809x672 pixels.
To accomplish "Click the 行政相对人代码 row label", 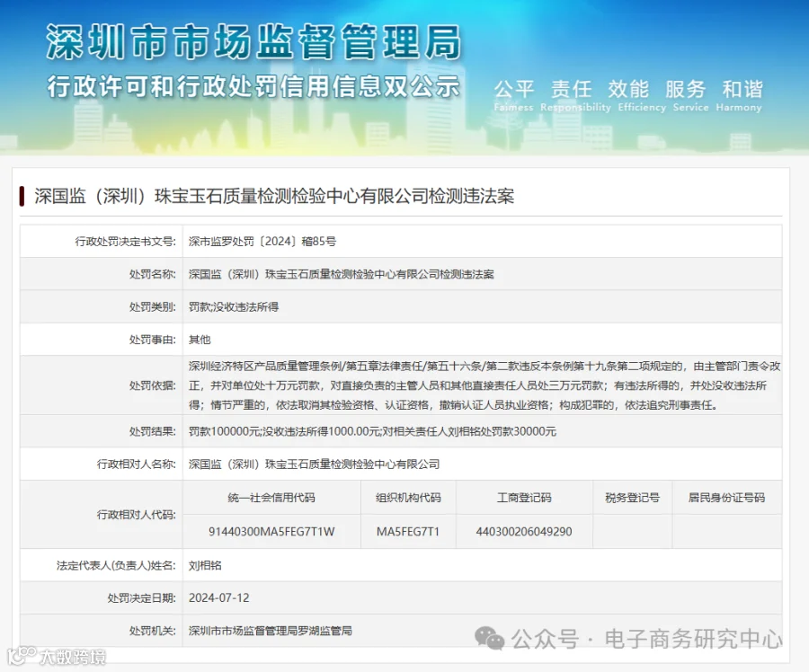I will (x=137, y=515).
